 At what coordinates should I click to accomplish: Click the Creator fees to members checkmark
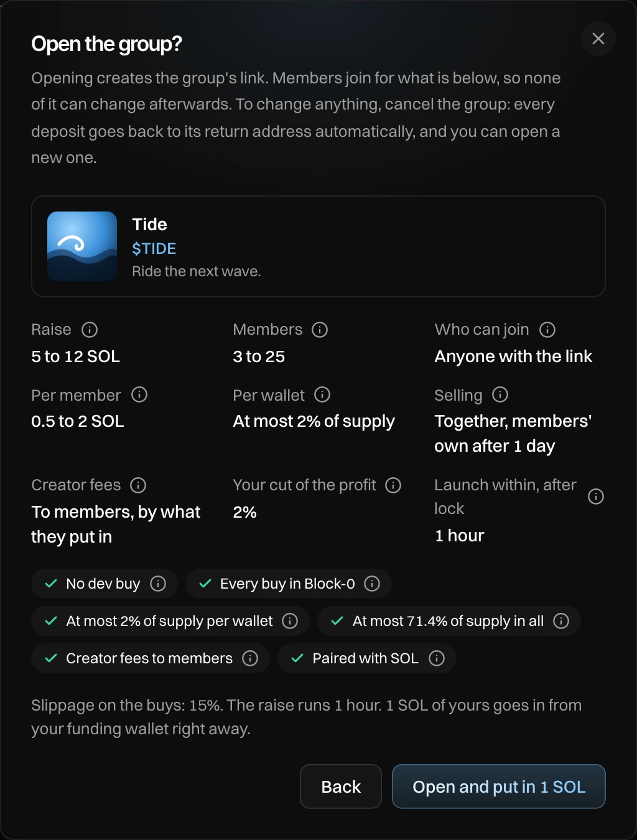51,658
